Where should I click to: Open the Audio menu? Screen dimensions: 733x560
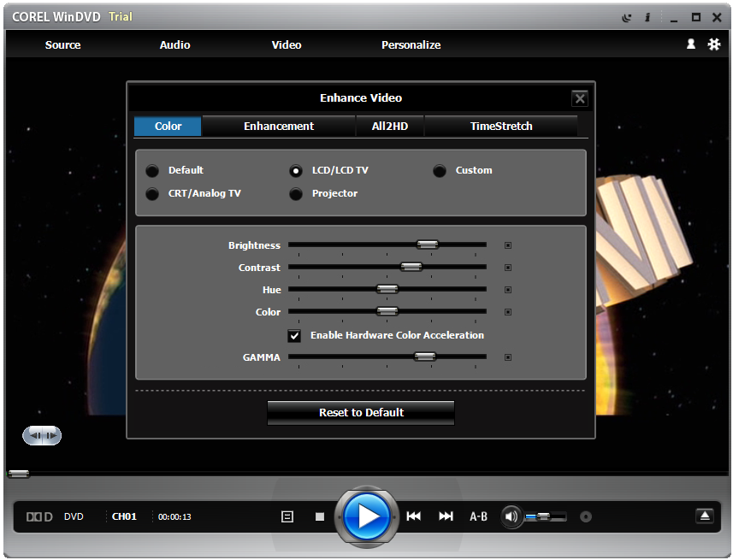(x=174, y=44)
